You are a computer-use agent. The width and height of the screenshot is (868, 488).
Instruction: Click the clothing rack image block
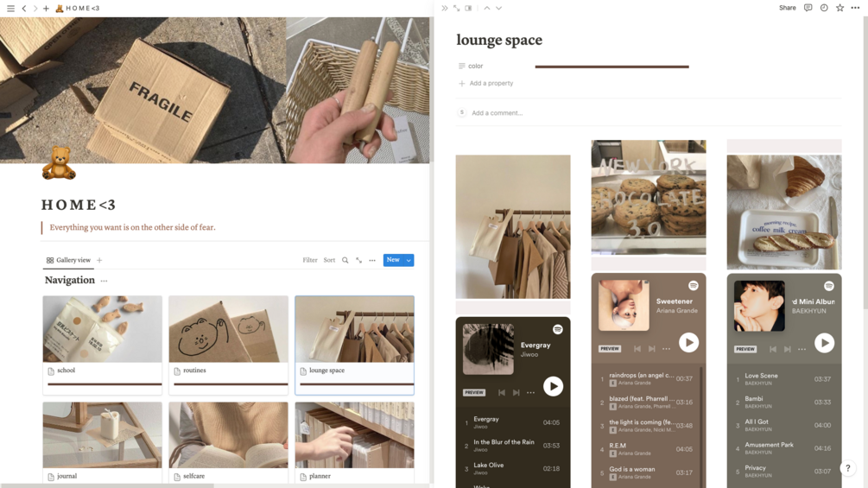tap(513, 227)
